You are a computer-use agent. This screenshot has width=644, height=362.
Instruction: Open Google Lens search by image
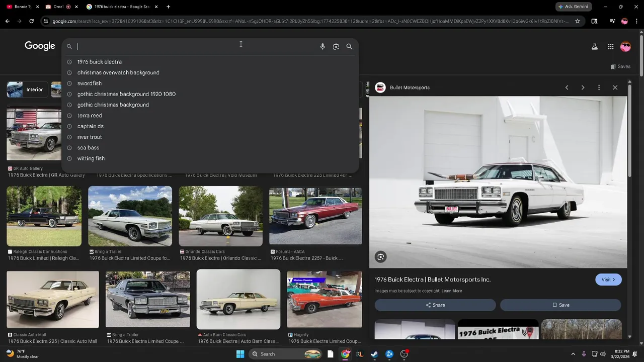pos(336,46)
